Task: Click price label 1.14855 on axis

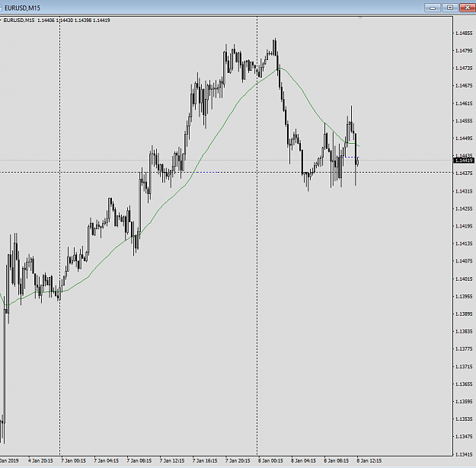Action: click(464, 33)
